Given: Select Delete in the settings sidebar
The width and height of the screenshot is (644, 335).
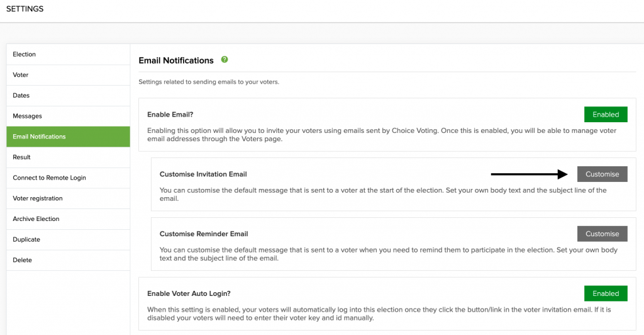Looking at the screenshot, I should click(x=68, y=260).
